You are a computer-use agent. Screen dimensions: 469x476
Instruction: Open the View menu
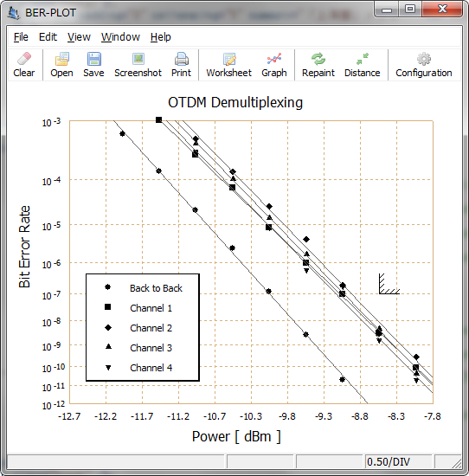[x=79, y=37]
